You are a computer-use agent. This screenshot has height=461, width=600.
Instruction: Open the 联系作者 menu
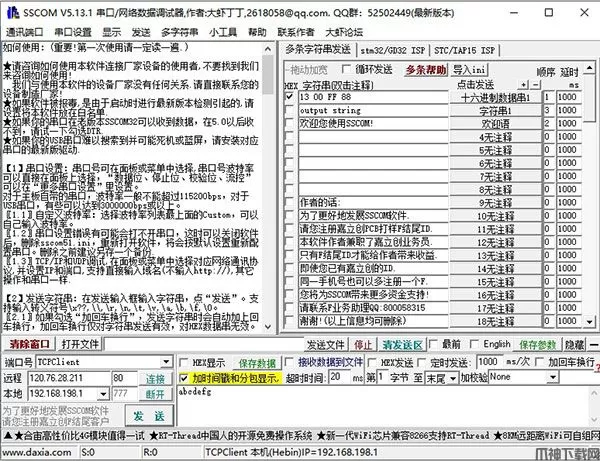[295, 32]
